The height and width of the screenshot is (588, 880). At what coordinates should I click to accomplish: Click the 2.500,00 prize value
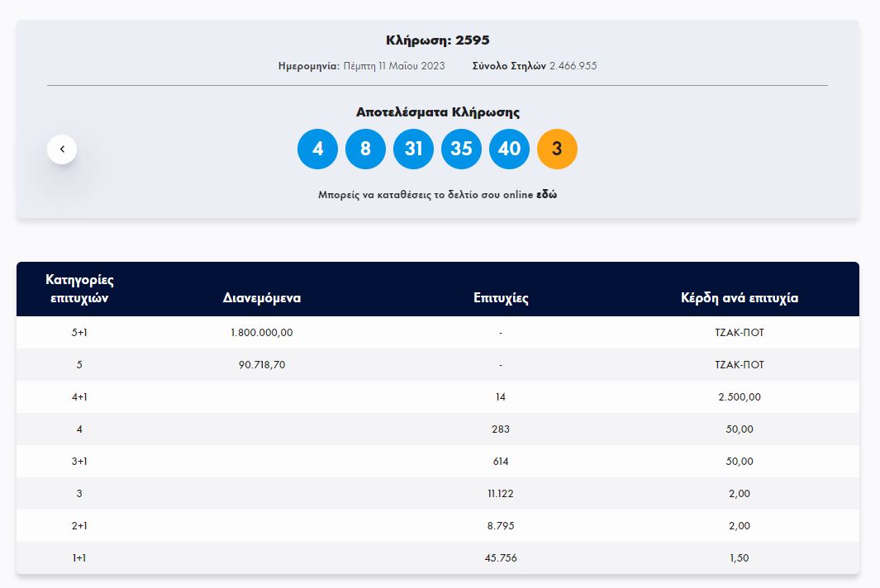[740, 396]
